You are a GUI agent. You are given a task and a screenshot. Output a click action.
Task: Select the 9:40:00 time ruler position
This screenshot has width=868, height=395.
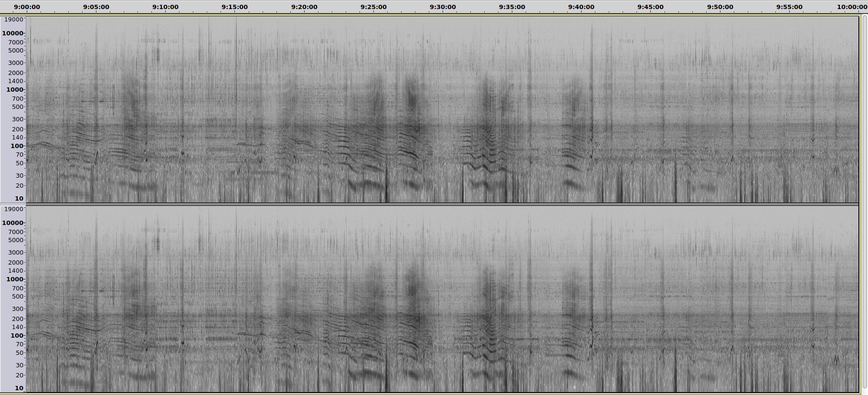(581, 7)
